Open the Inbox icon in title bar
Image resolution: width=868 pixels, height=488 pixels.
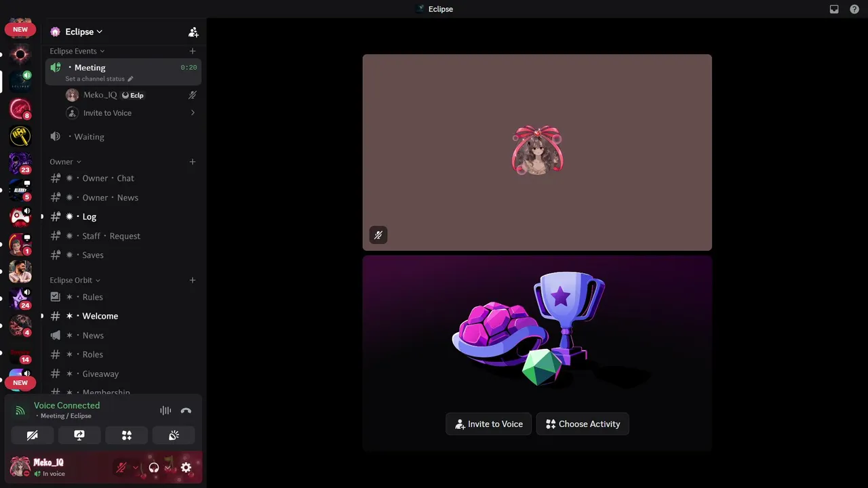834,9
